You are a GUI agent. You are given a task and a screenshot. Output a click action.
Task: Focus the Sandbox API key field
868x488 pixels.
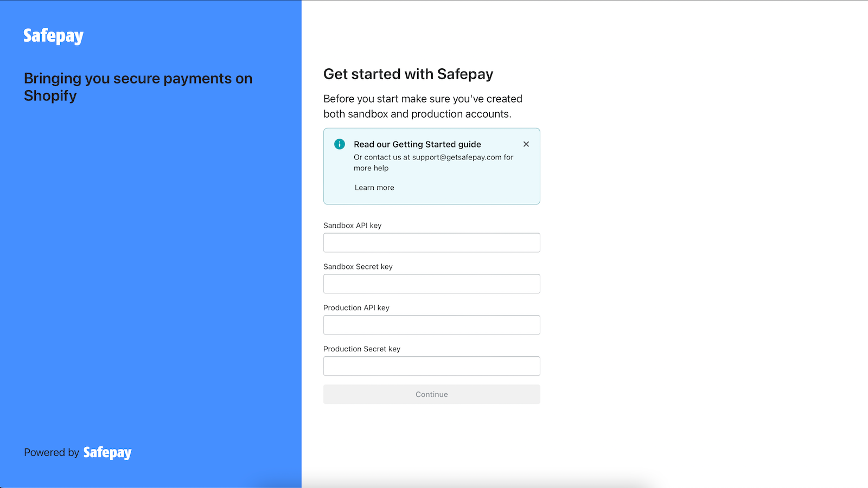(x=432, y=242)
